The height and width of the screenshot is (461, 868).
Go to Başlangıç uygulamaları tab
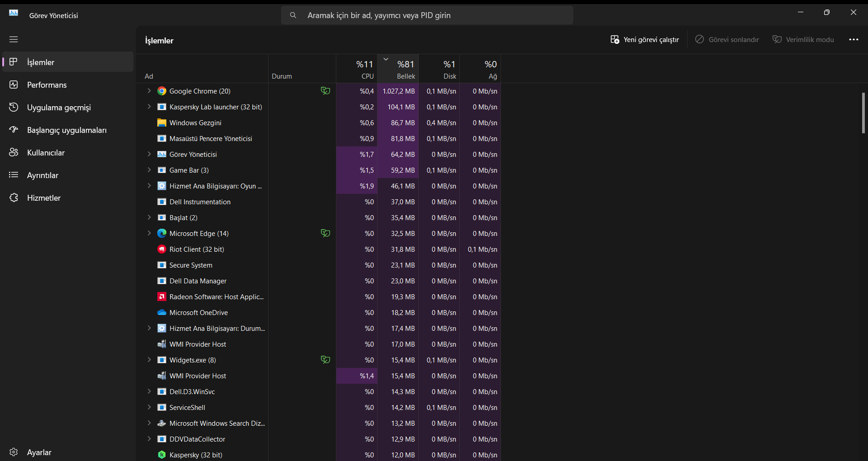coord(68,130)
